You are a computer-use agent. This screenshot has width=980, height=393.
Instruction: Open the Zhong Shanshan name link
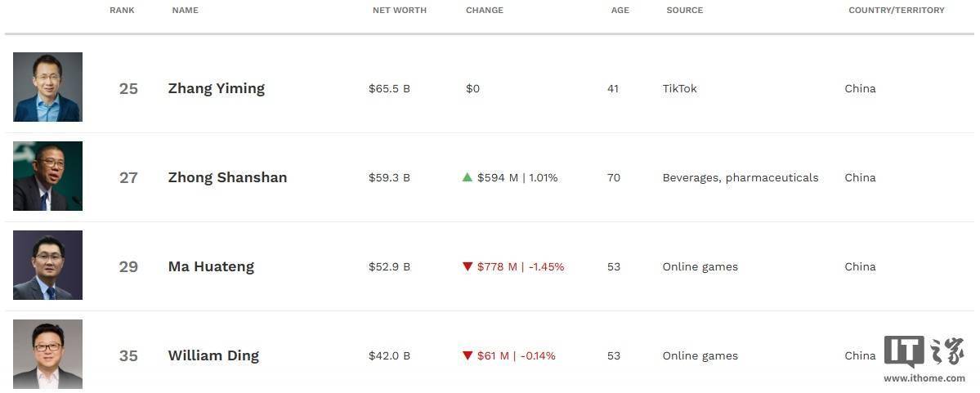(227, 177)
